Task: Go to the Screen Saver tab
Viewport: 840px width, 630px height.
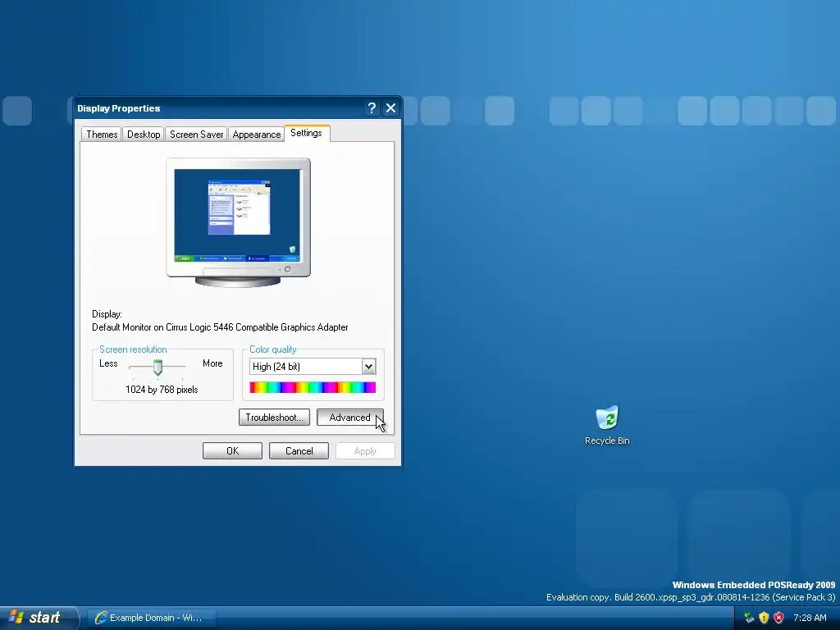Action: tap(196, 135)
